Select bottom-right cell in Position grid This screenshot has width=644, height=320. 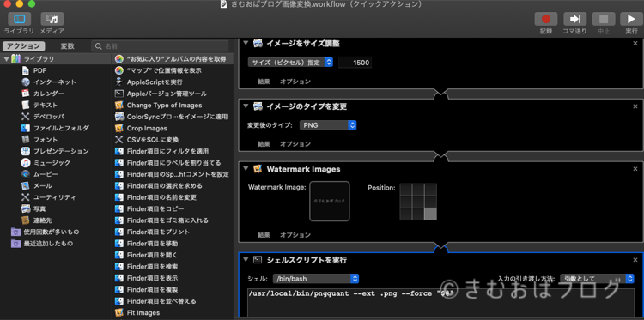click(430, 214)
